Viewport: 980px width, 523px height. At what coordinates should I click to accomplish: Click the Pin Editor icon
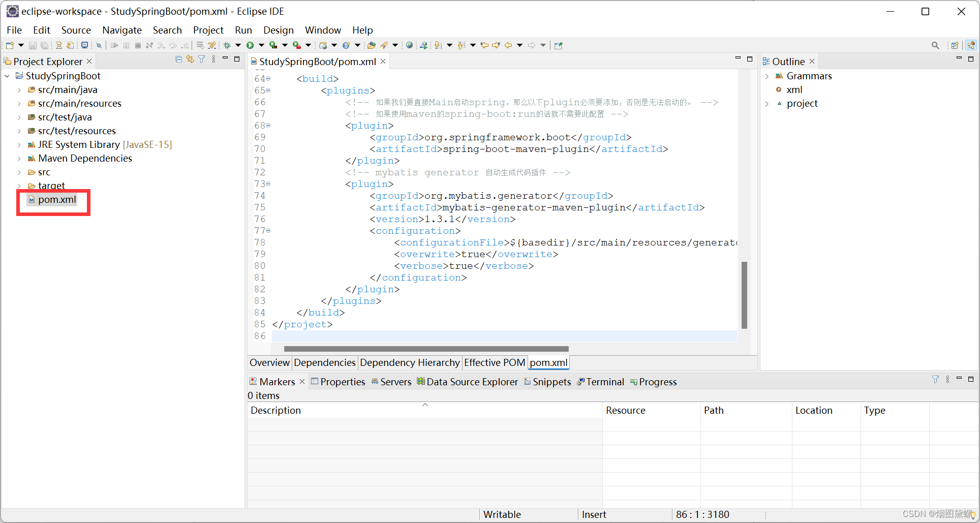tap(559, 45)
